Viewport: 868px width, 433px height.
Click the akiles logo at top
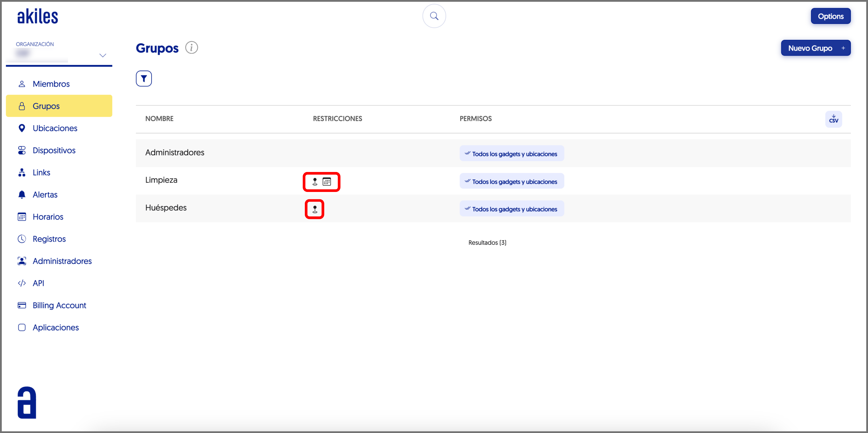[37, 16]
